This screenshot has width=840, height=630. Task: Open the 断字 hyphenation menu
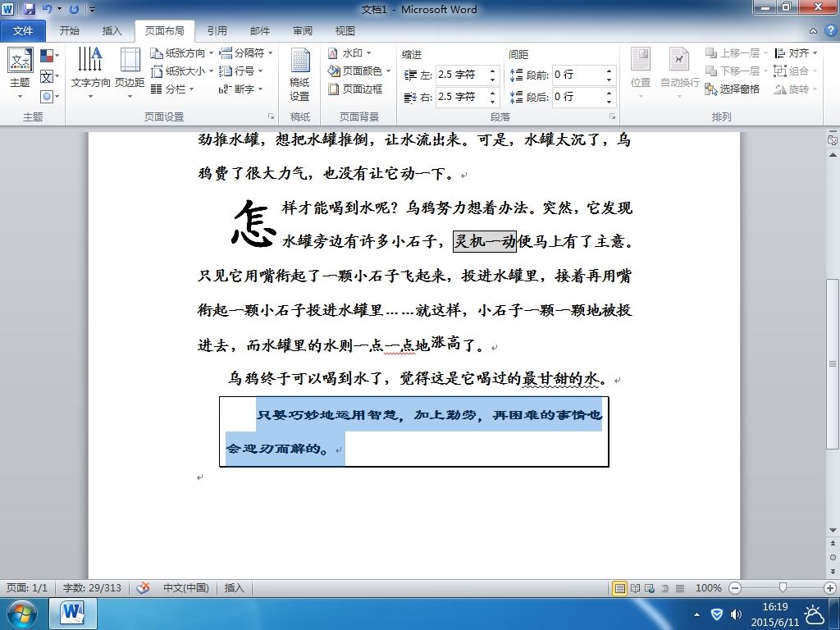coord(242,89)
